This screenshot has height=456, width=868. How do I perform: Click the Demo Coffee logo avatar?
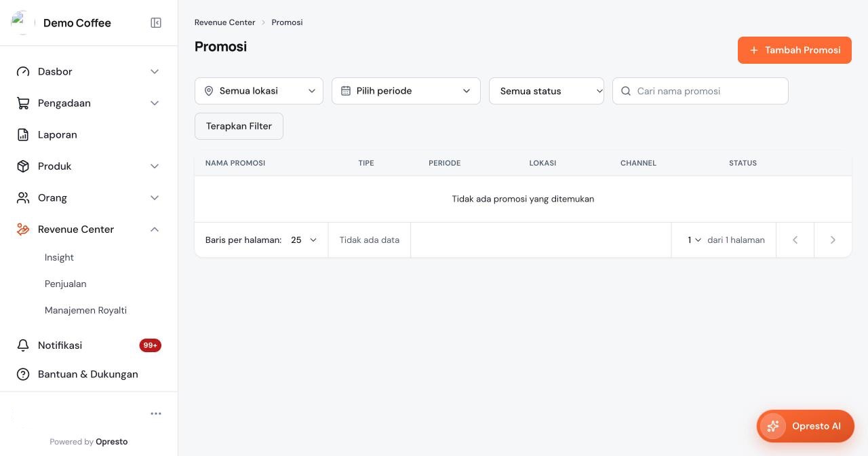[x=23, y=23]
